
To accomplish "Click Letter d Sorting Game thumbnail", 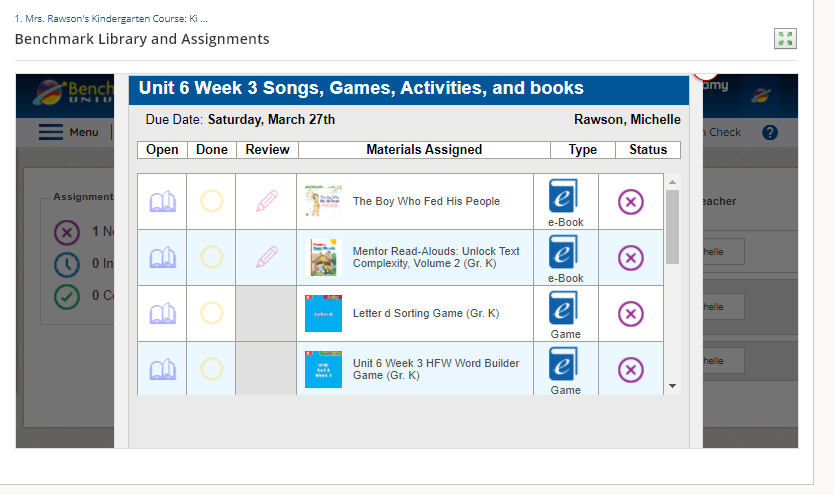I will pyautogui.click(x=323, y=313).
